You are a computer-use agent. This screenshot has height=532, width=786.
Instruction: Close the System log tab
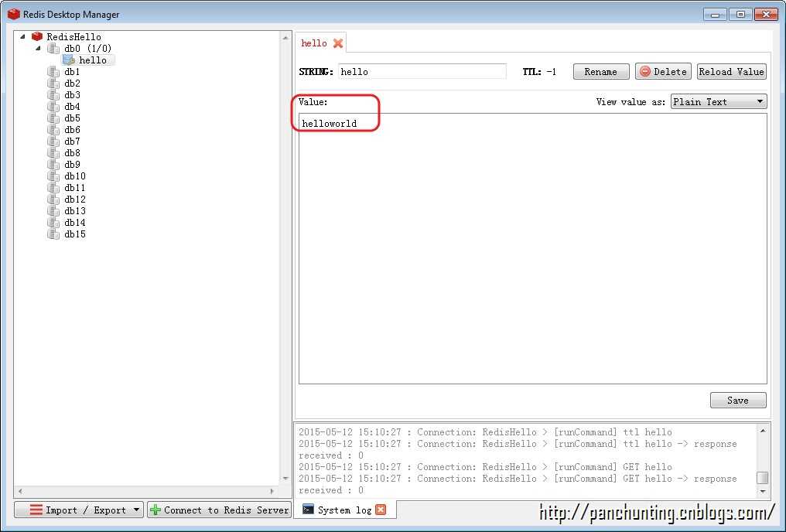pos(381,510)
